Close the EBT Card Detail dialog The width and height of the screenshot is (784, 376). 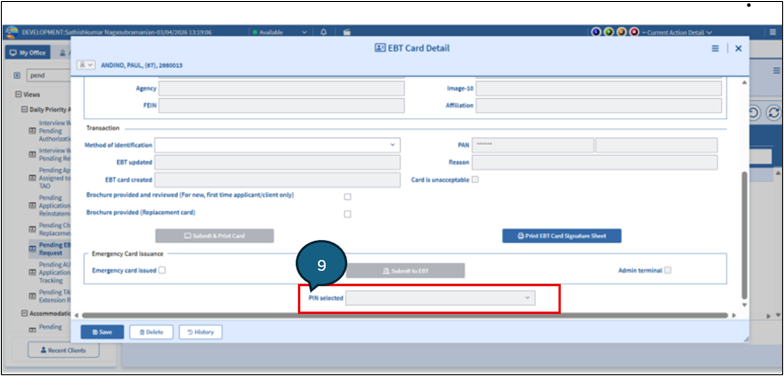[738, 48]
